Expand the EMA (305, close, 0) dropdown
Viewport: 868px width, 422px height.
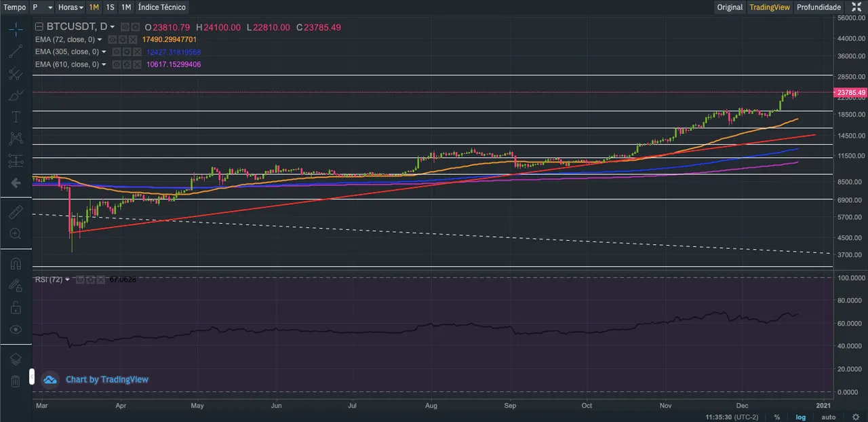pyautogui.click(x=104, y=52)
